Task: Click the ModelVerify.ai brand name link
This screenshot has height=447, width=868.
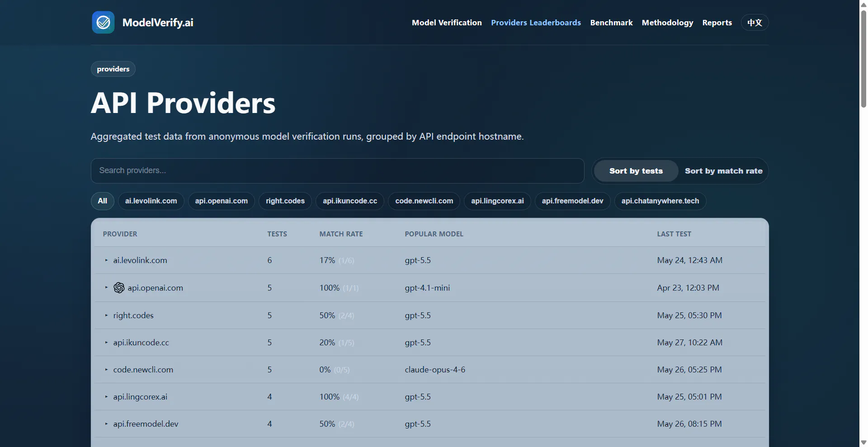Action: 158,23
